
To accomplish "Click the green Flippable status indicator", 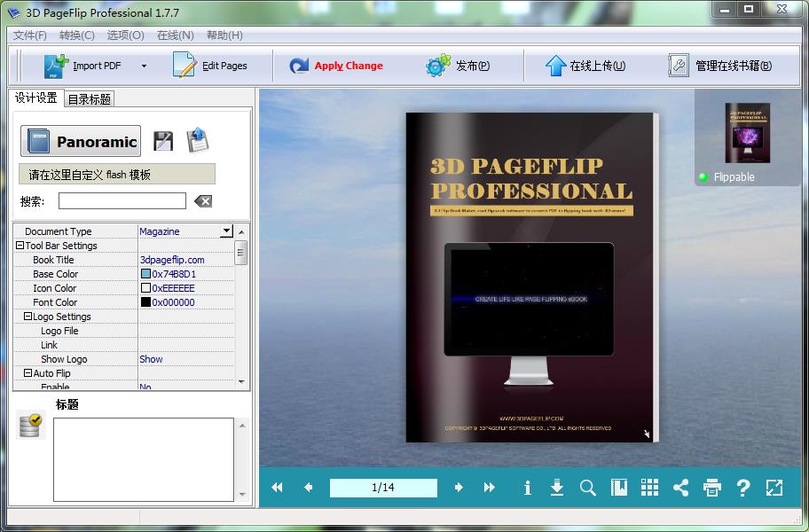I will coord(703,176).
